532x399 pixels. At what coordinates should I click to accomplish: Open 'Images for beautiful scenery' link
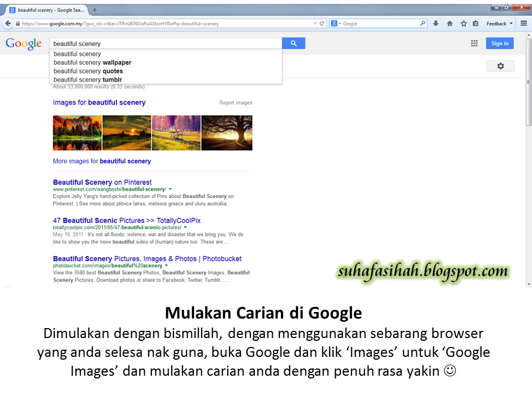[x=99, y=103]
